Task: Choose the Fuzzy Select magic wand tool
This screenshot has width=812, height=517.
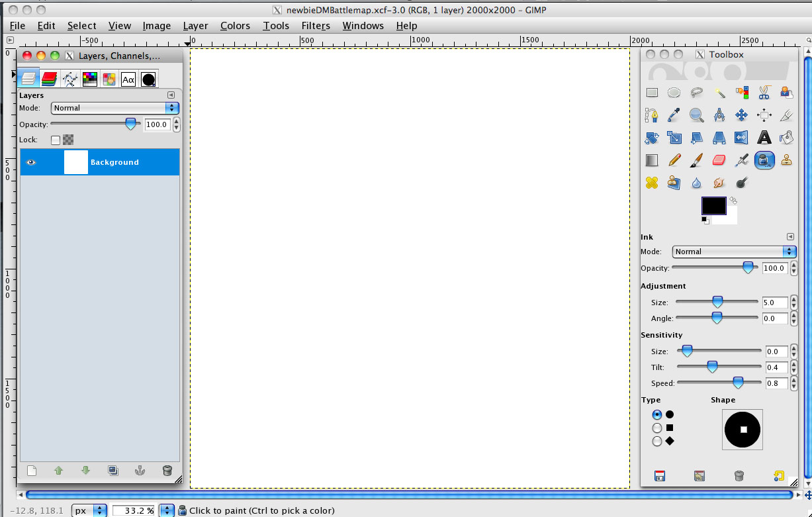Action: (719, 93)
